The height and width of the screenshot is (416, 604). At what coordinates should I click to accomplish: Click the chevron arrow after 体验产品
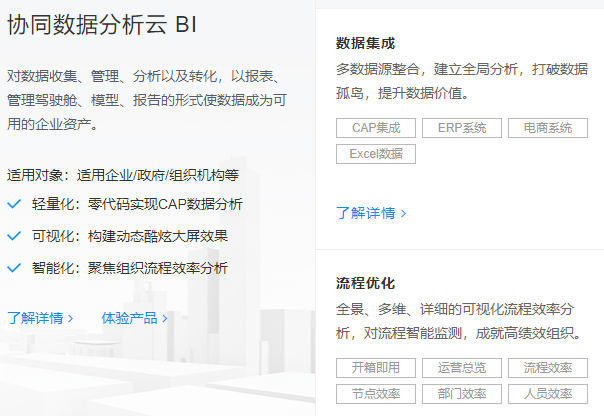click(165, 318)
